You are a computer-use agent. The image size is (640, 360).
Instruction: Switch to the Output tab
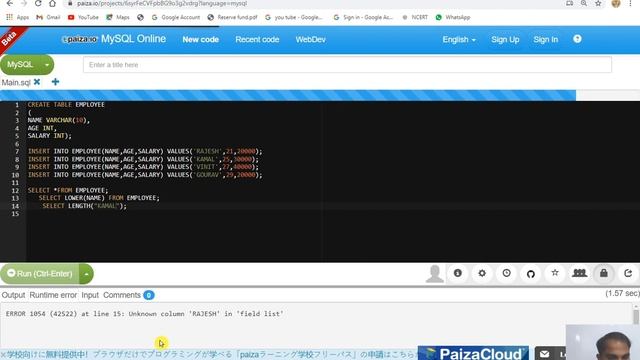[x=13, y=295]
